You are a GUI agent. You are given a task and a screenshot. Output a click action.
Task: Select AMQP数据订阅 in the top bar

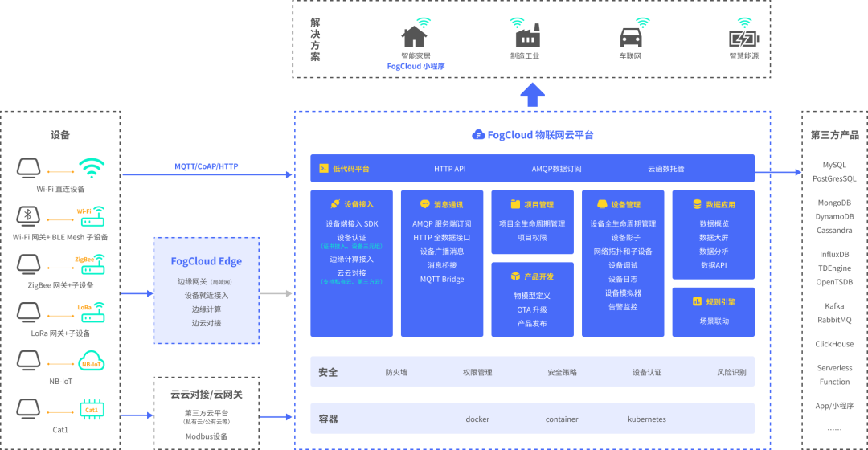[x=556, y=169]
